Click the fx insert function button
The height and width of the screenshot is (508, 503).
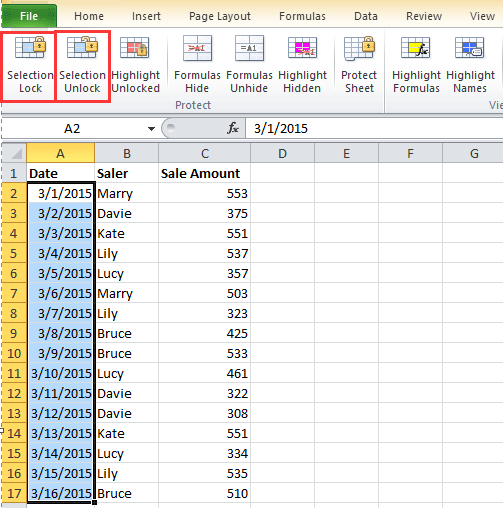[233, 128]
